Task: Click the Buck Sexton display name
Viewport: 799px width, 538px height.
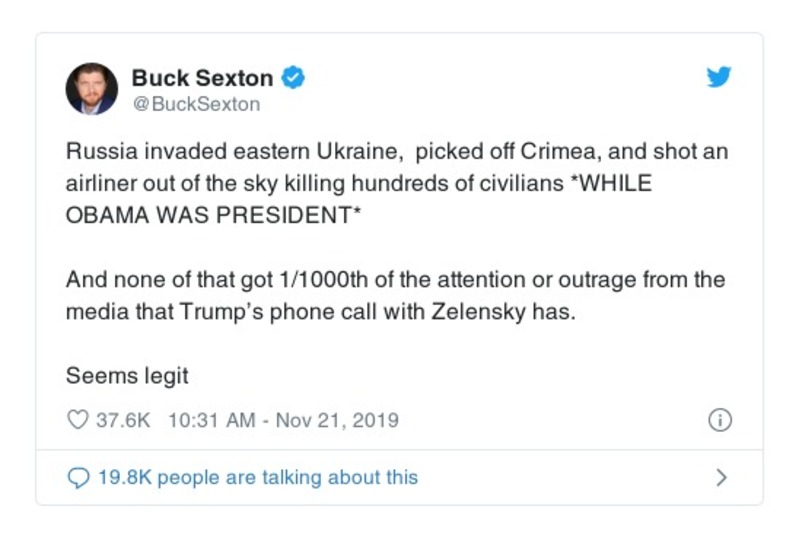Action: (202, 78)
